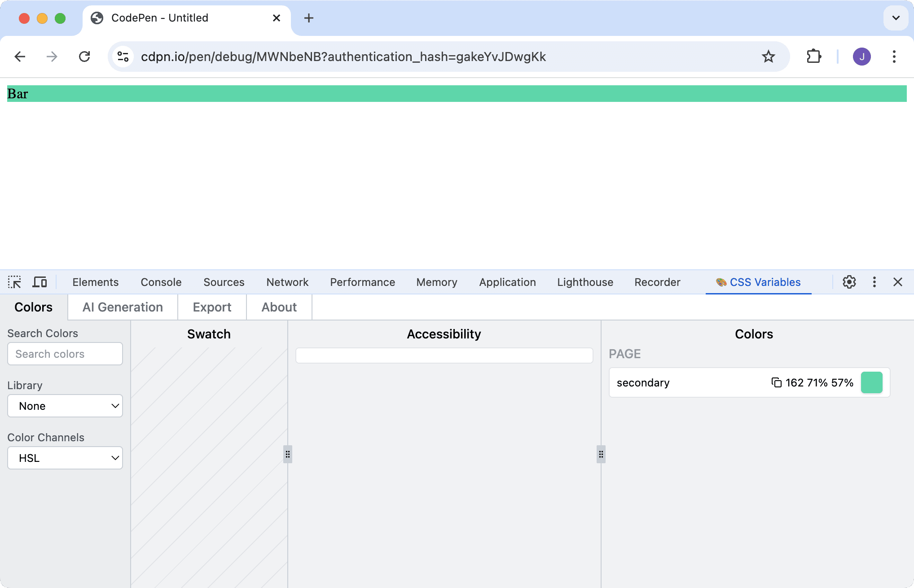Open the About tab
914x588 pixels.
point(279,307)
